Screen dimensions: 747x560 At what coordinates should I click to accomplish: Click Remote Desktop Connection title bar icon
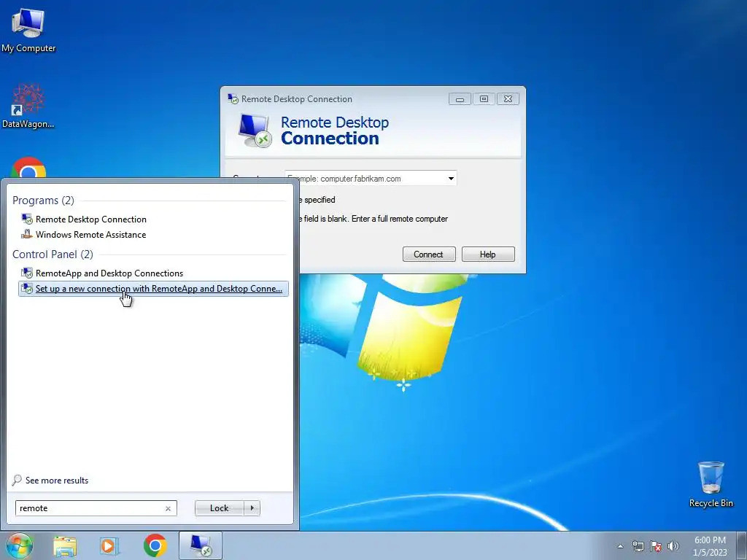click(233, 98)
